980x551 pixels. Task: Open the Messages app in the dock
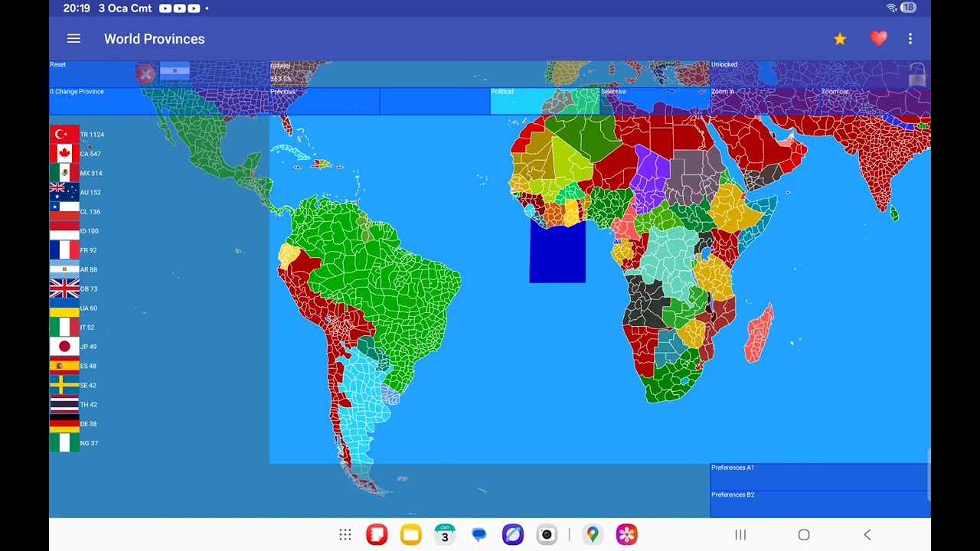[x=479, y=535]
